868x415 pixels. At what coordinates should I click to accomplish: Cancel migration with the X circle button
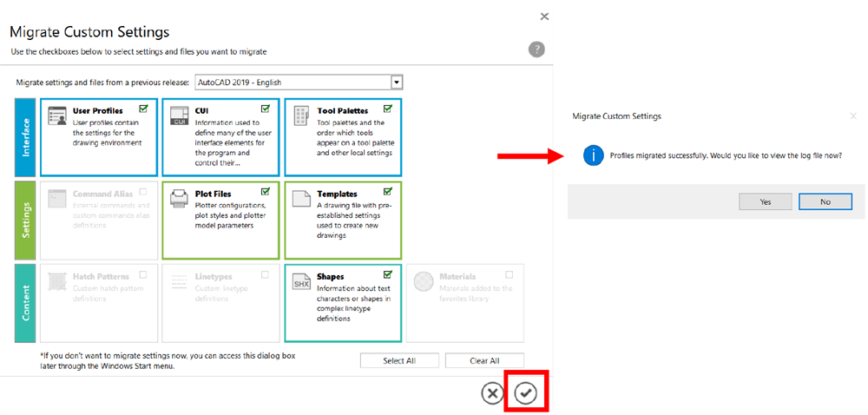tap(491, 393)
